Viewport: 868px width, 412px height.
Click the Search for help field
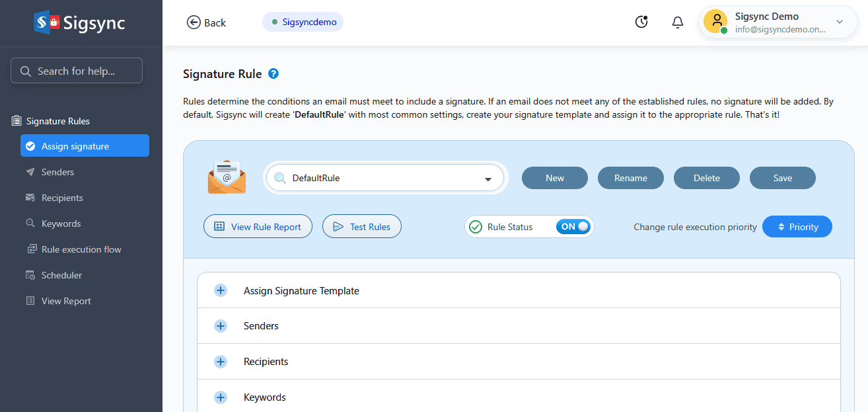click(x=77, y=71)
